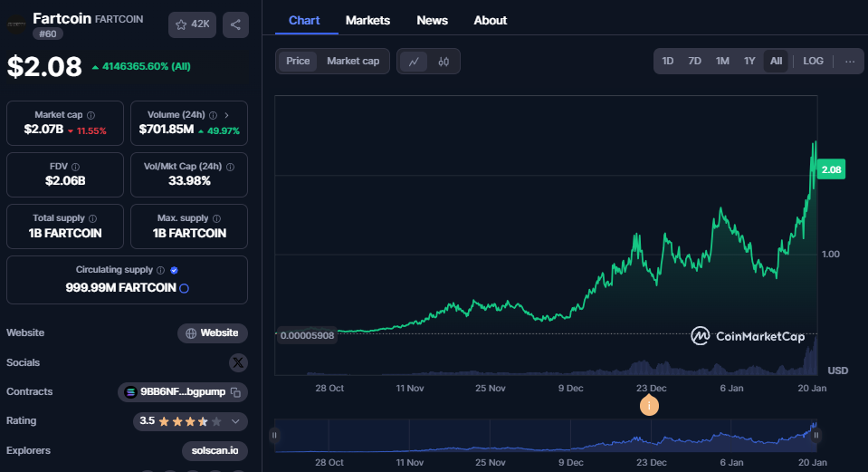Set chart range to 1Y
The width and height of the screenshot is (868, 472).
749,61
